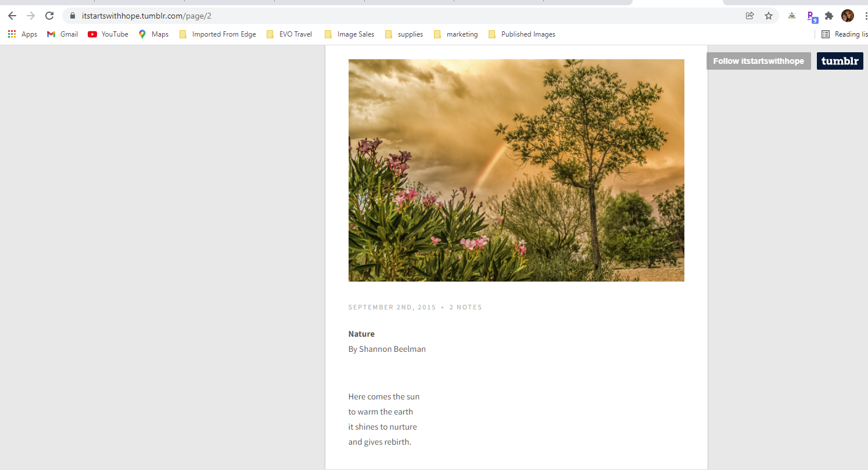Click the padlock site info icon
This screenshot has height=472, width=868.
pyautogui.click(x=73, y=16)
